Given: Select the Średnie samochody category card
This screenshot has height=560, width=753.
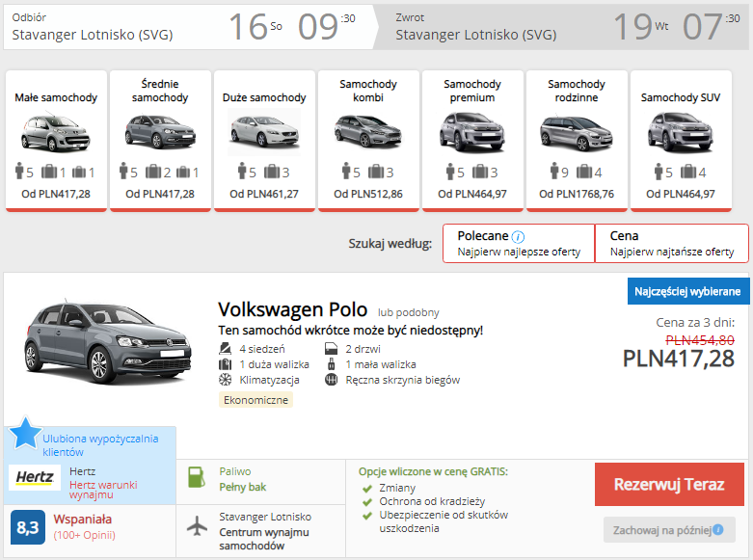Looking at the screenshot, I should tap(160, 140).
